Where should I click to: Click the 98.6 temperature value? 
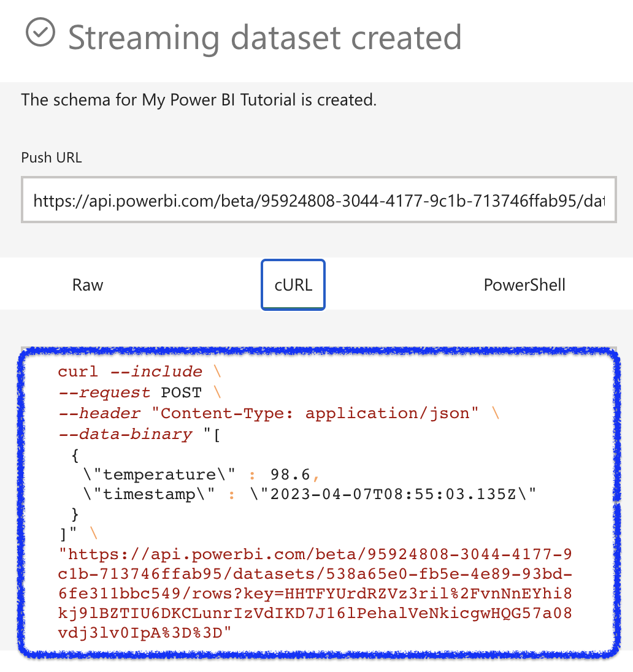291,475
